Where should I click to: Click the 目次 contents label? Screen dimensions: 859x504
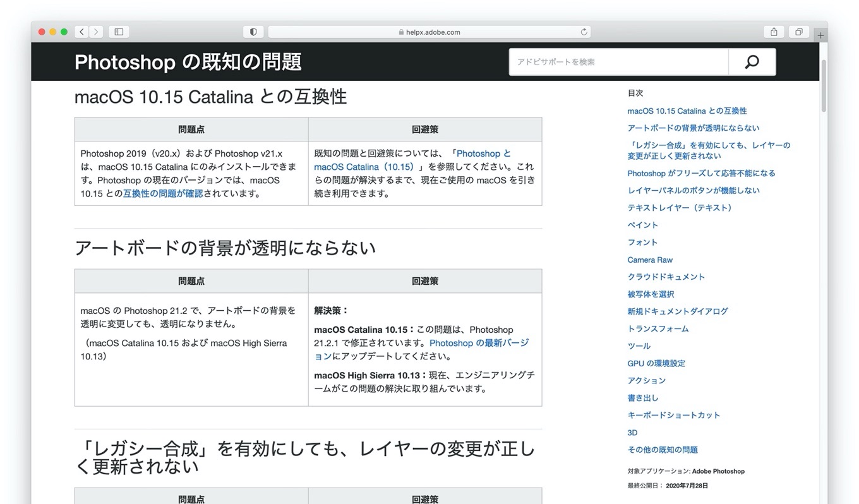click(635, 93)
